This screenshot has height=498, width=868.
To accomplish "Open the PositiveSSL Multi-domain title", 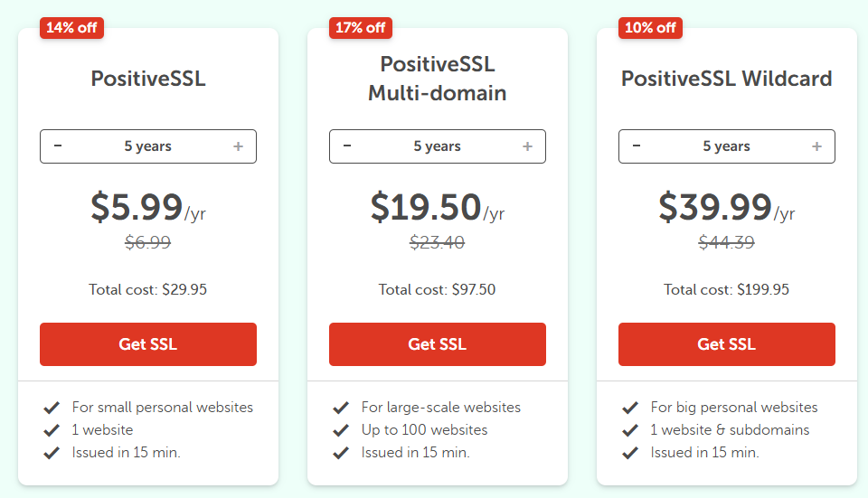I will [x=438, y=79].
